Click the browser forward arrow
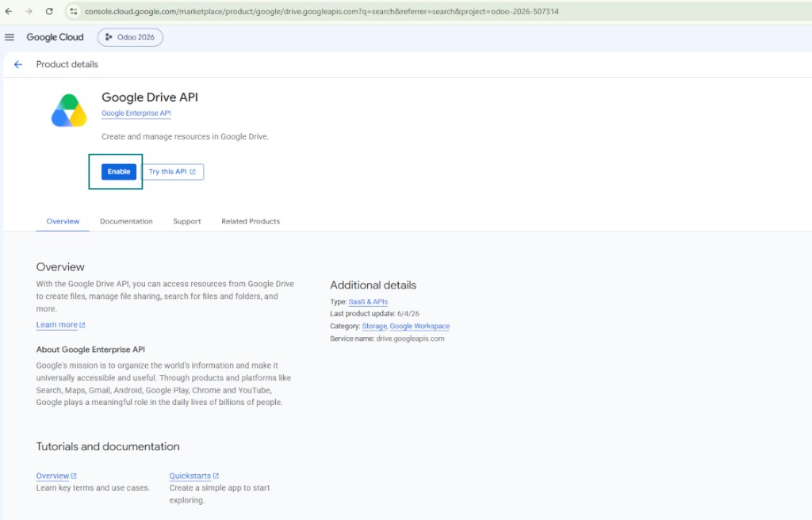 29,11
